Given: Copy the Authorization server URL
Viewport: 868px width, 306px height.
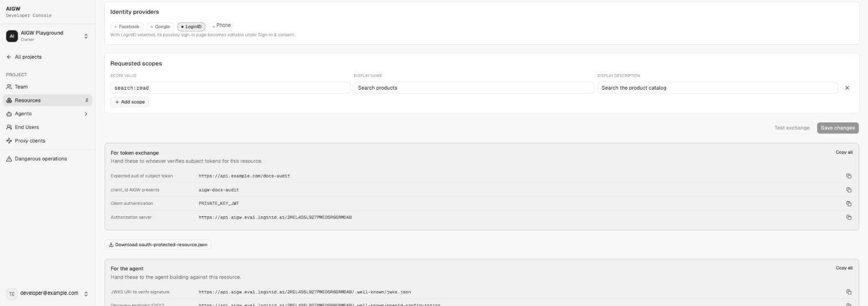Looking at the screenshot, I should (x=849, y=217).
